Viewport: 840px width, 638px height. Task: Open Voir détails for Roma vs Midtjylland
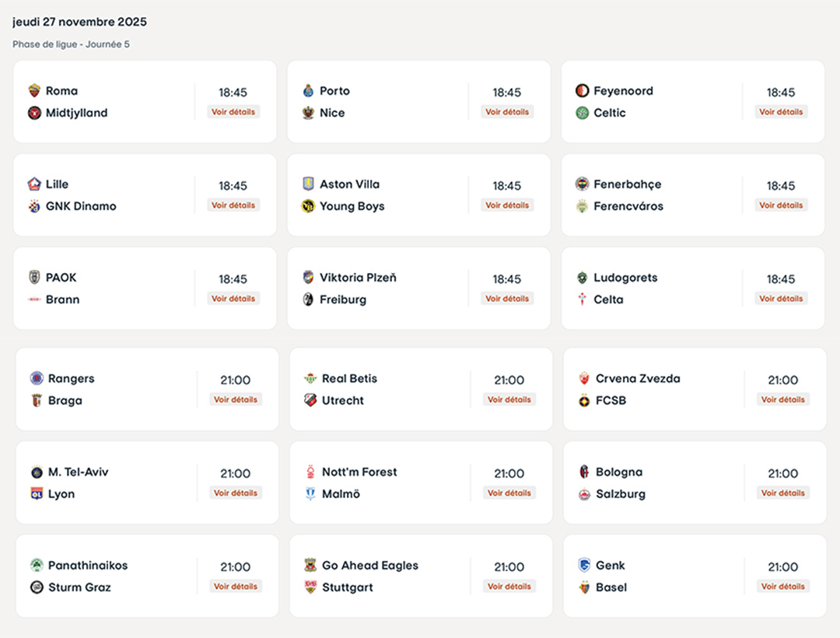(233, 112)
